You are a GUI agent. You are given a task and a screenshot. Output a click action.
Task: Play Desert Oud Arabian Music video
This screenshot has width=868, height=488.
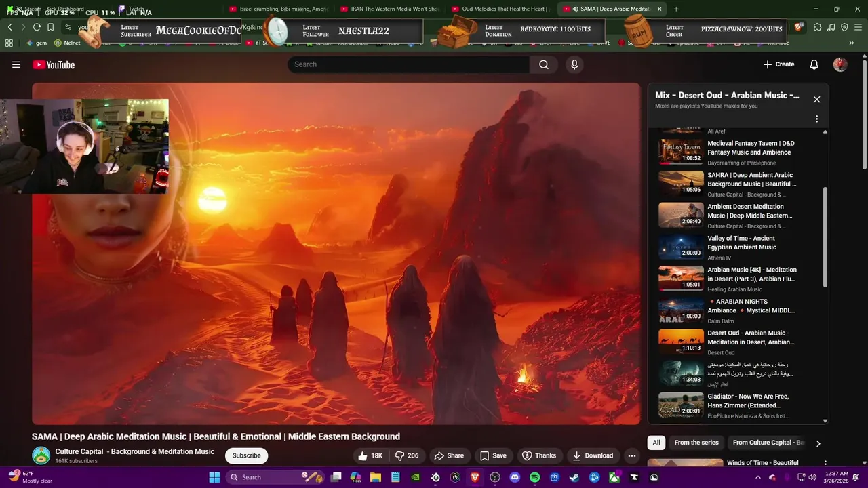pyautogui.click(x=727, y=342)
